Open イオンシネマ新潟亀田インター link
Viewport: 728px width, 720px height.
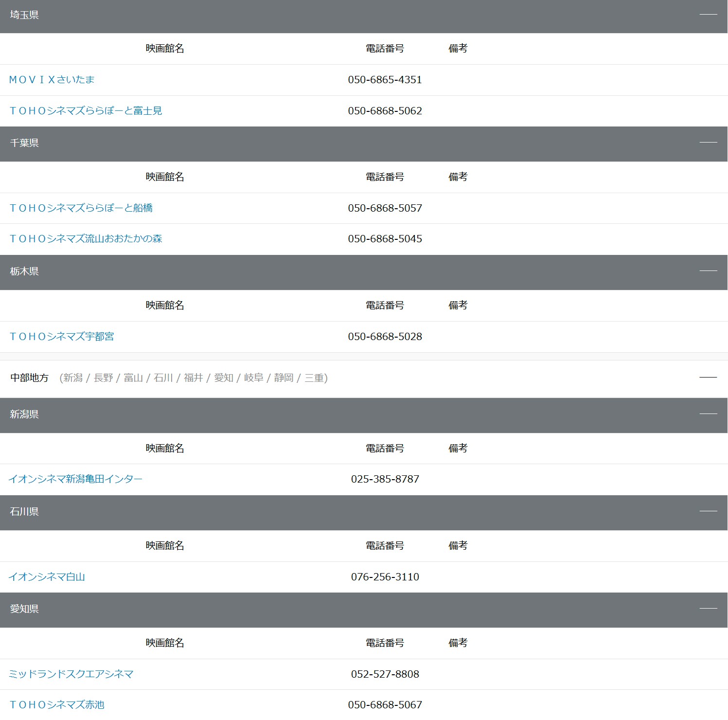tap(75, 479)
